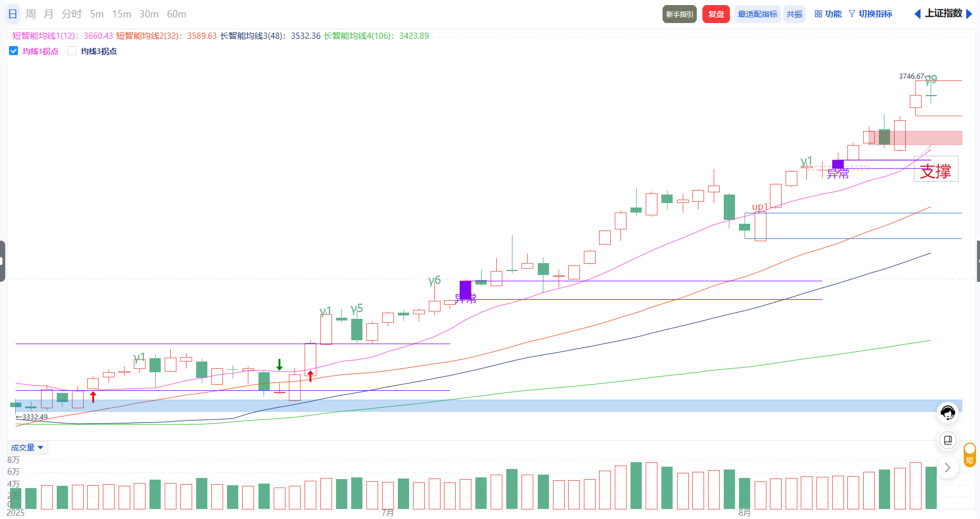
Task: Uncheck the 均线1拐点 checkbox
Action: point(13,51)
